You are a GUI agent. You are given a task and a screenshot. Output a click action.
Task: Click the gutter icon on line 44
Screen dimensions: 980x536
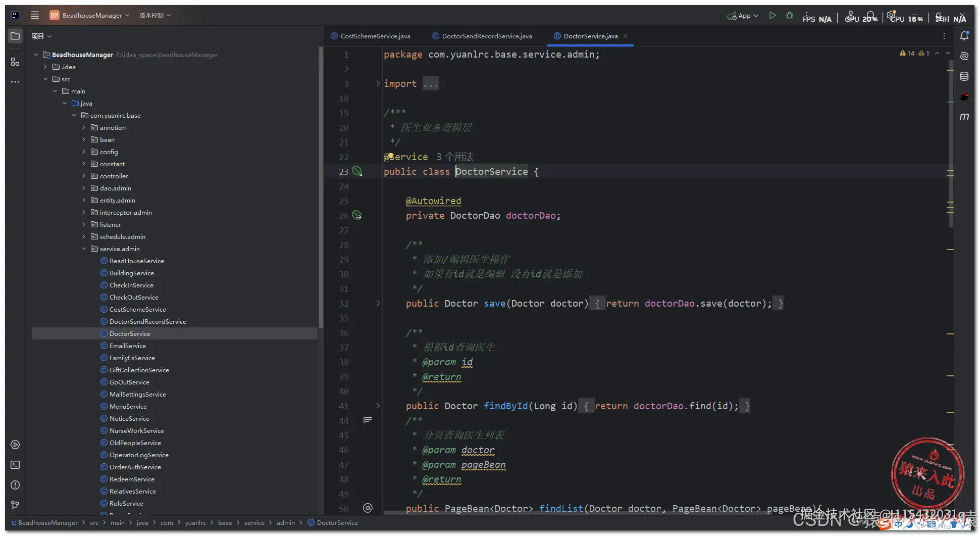368,420
